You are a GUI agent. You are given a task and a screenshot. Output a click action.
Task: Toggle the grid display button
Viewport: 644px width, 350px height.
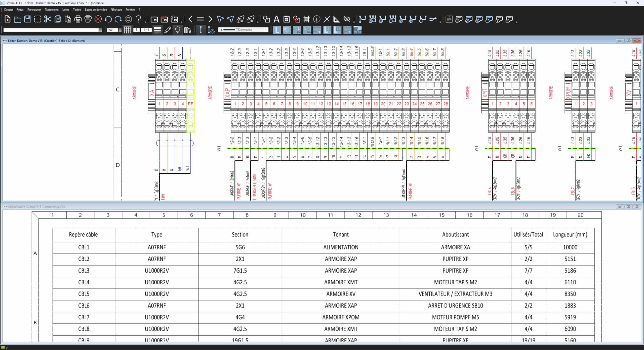click(128, 30)
